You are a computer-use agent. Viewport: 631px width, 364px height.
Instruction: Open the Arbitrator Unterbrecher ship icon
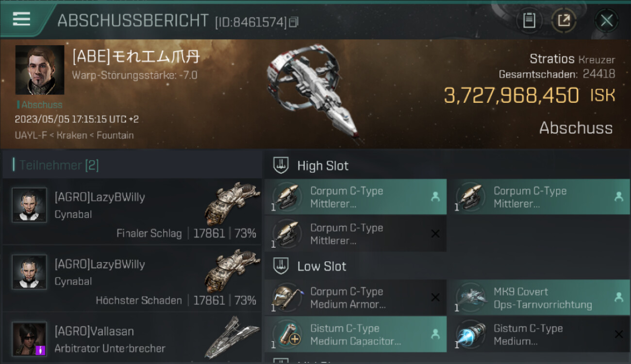[x=228, y=337]
